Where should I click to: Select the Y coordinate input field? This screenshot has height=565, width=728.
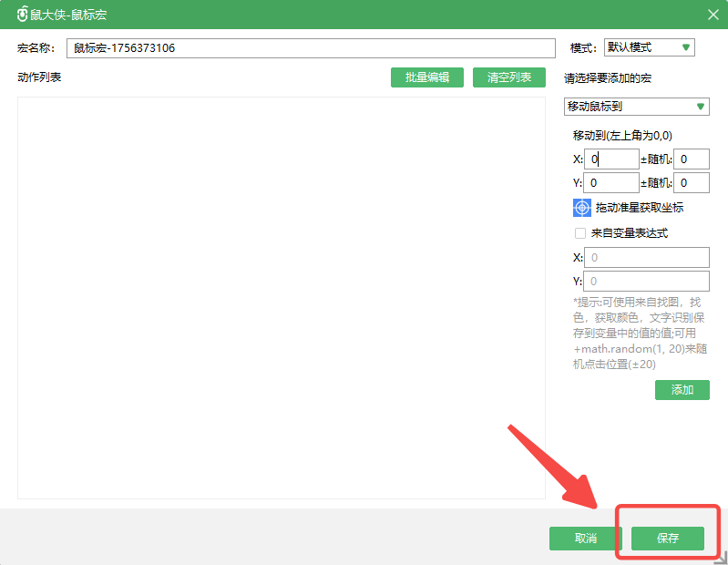click(610, 183)
